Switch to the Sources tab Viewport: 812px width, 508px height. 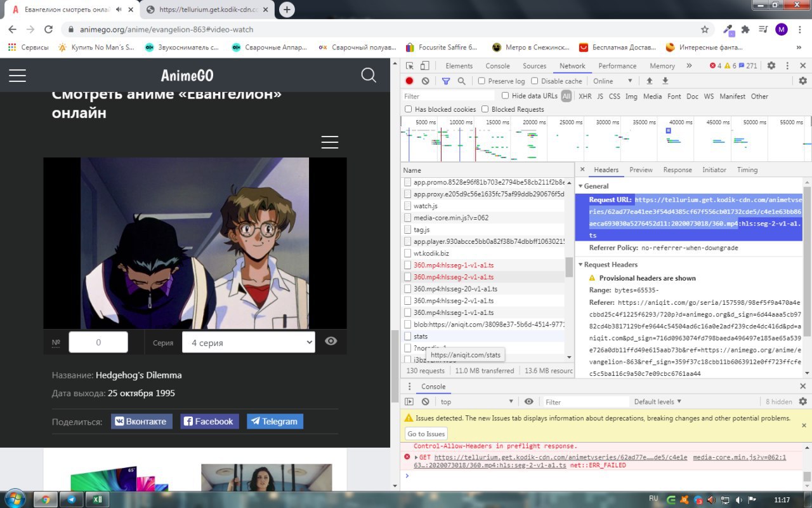[x=534, y=66]
